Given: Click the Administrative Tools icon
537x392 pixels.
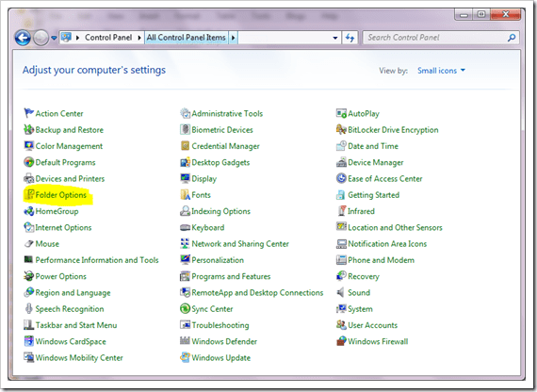Looking at the screenshot, I should [185, 113].
